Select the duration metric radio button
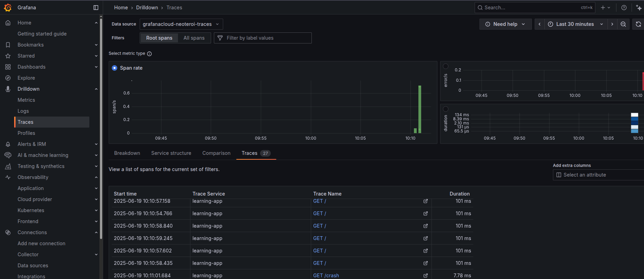644x279 pixels. click(x=446, y=109)
